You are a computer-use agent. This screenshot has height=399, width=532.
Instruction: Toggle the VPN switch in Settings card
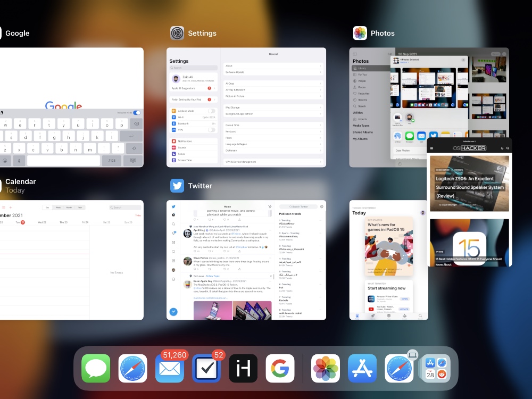pos(211,130)
